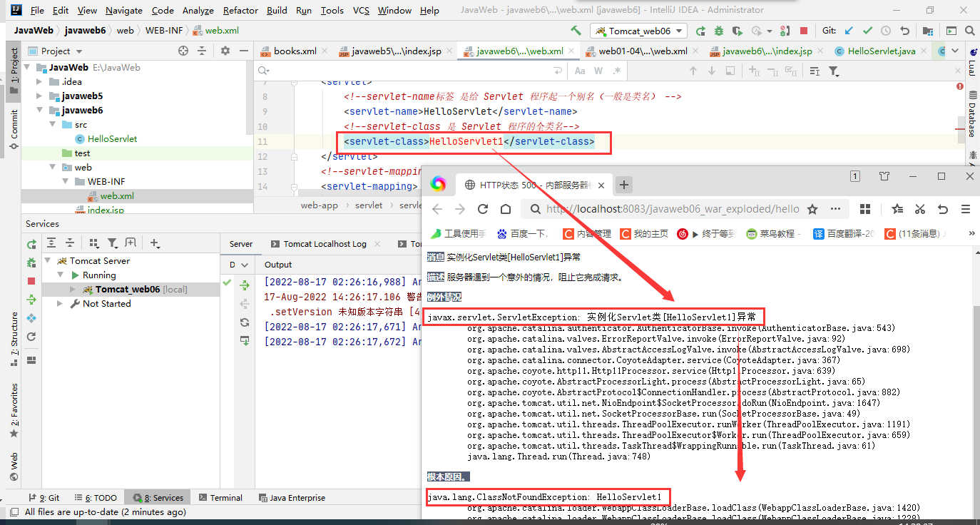Rollback changes with undo arrow icon
The height and width of the screenshot is (525, 980).
(904, 31)
